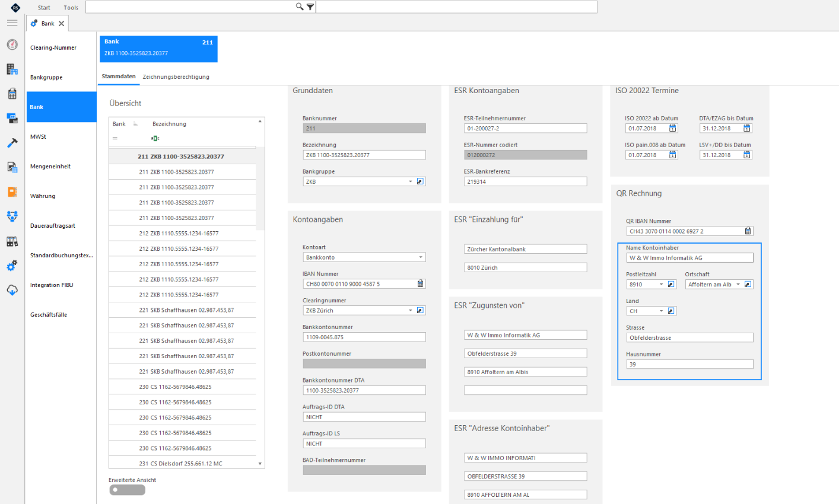Click the Name Kontoinhaber field
The height and width of the screenshot is (504, 839).
click(689, 258)
